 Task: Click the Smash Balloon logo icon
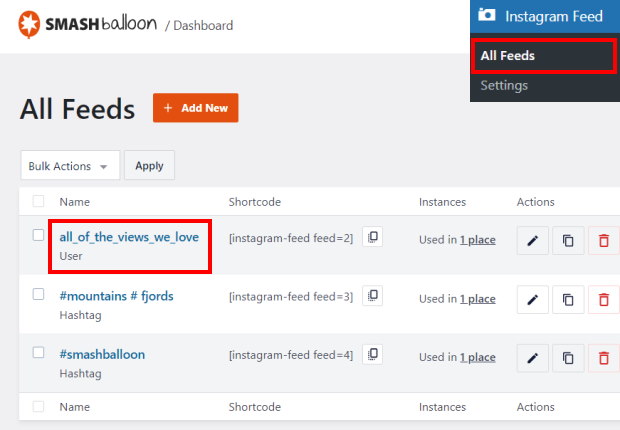coord(29,24)
